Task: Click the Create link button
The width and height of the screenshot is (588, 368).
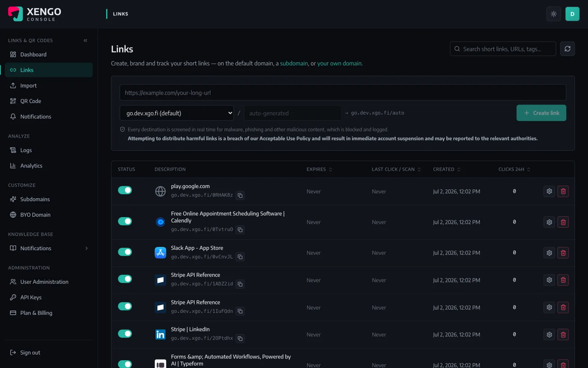Action: coord(541,113)
